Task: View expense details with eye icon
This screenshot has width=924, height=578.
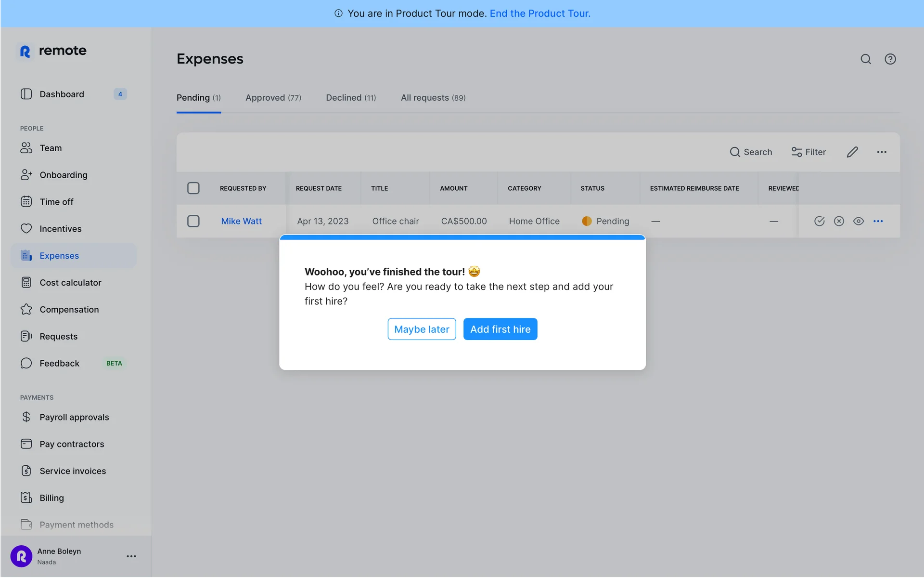Action: tap(858, 221)
